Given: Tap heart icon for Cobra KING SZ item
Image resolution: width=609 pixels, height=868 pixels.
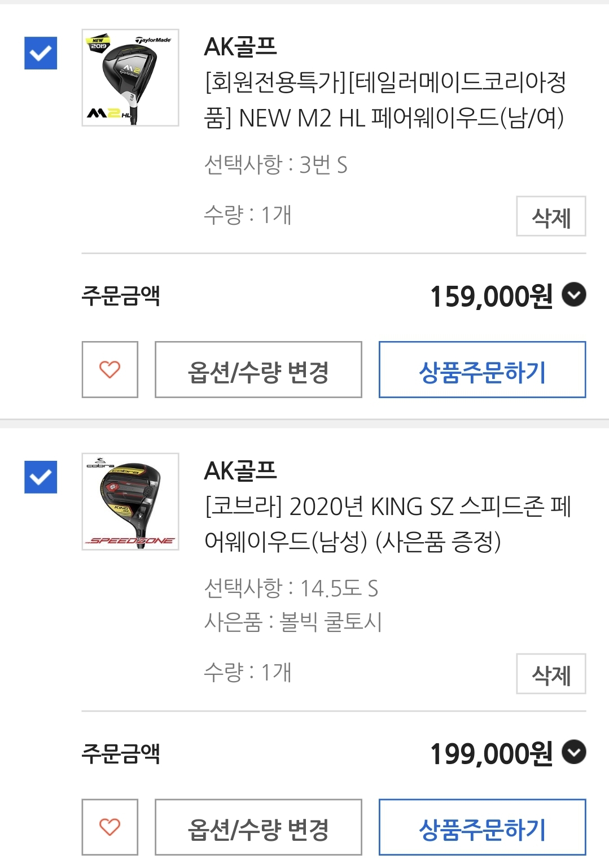Looking at the screenshot, I should point(110,827).
